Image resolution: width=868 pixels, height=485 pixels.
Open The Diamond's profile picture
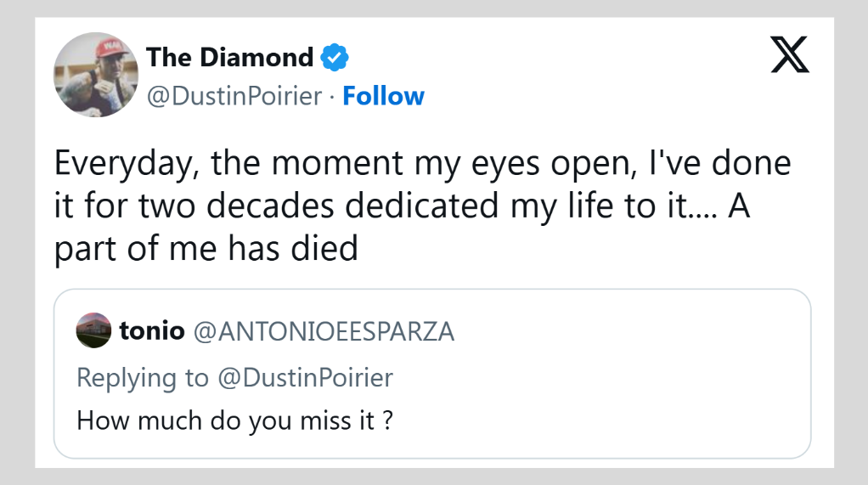point(96,75)
